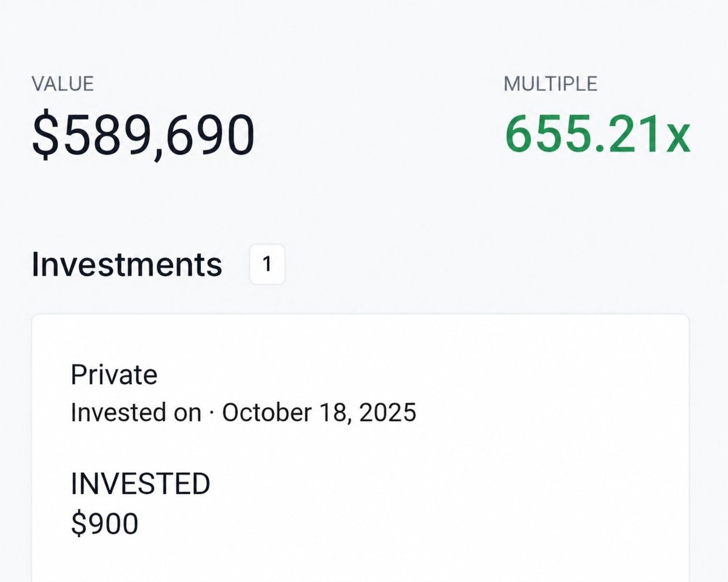The width and height of the screenshot is (728, 582).
Task: Click the $900 invested amount
Action: [x=104, y=523]
